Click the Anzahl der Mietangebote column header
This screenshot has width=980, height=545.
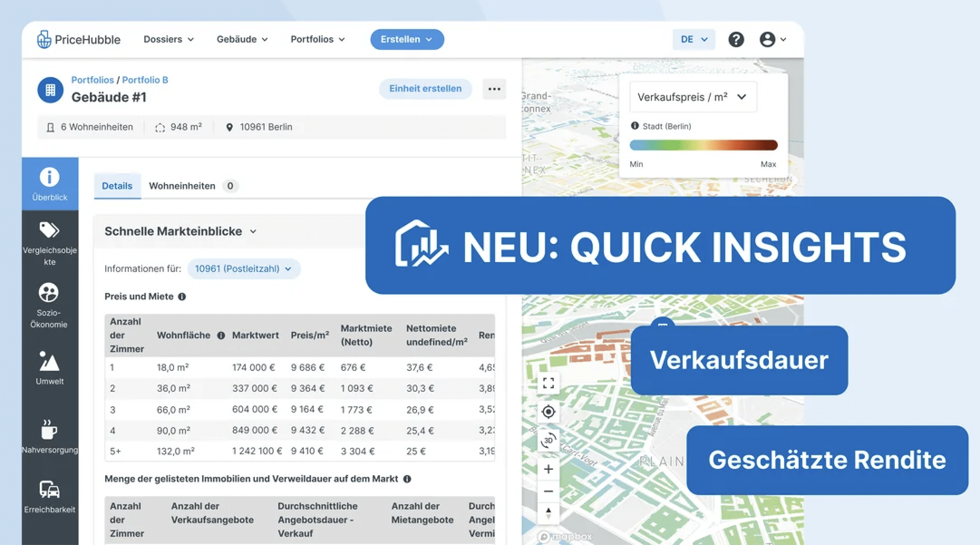point(422,513)
